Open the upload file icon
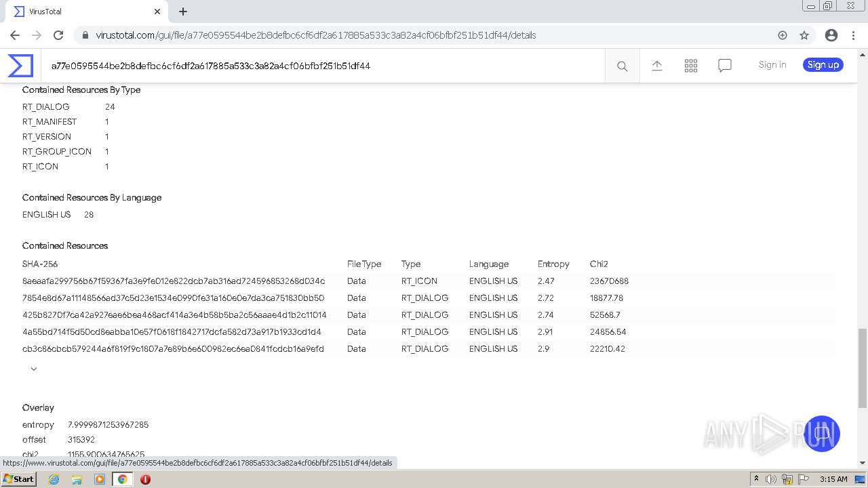 (656, 66)
